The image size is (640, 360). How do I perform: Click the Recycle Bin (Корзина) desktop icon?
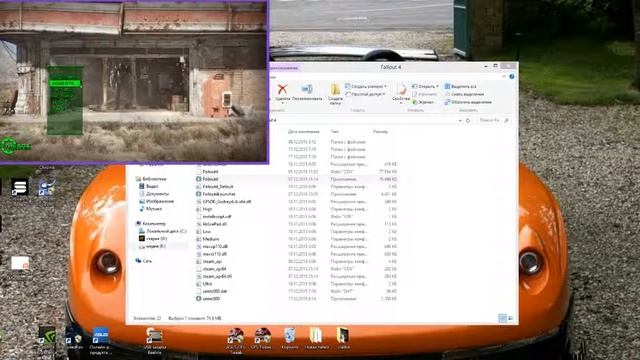coord(289,339)
